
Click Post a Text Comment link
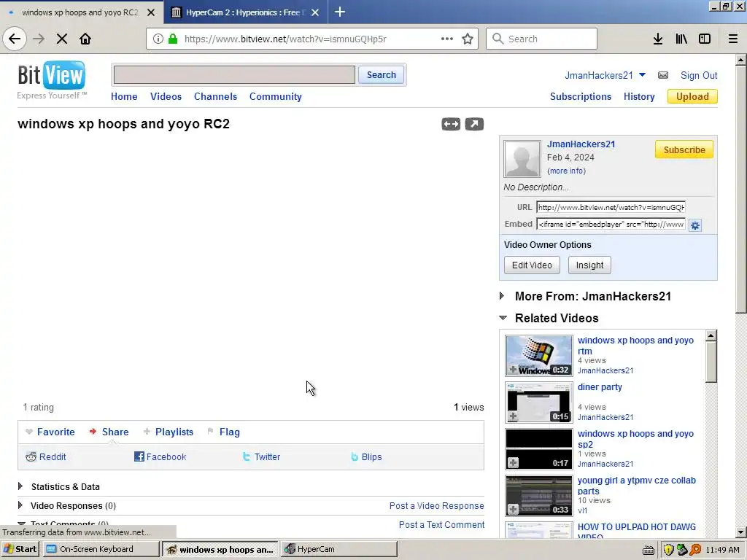pyautogui.click(x=441, y=525)
